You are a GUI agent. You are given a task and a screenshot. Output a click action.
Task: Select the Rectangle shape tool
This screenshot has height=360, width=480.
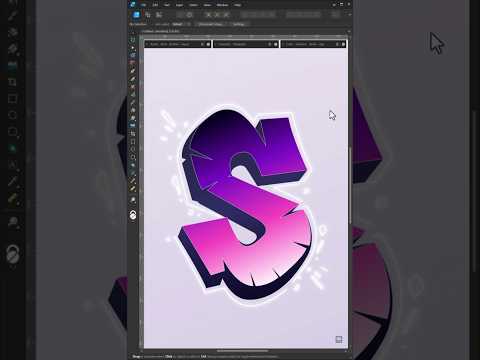(133, 141)
